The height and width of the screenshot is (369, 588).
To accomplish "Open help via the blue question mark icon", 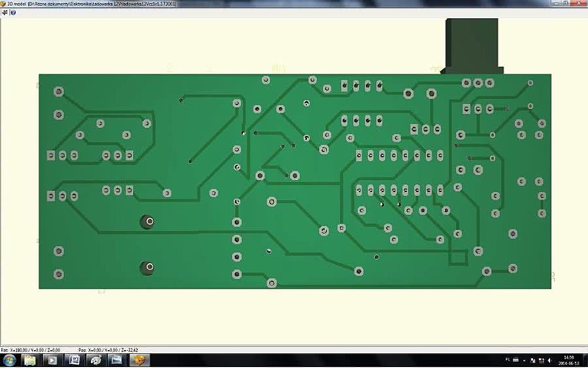I will 13,12.
